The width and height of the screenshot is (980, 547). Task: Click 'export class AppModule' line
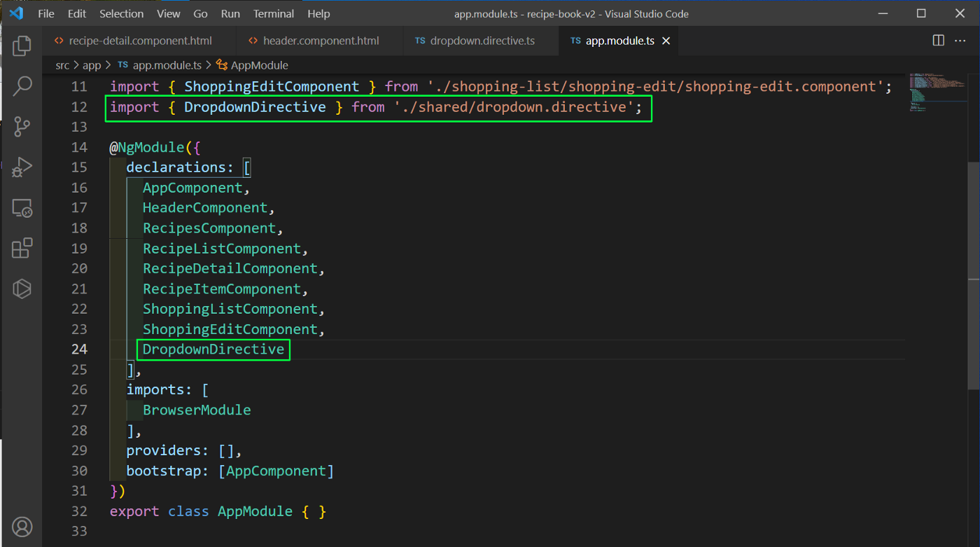218,511
